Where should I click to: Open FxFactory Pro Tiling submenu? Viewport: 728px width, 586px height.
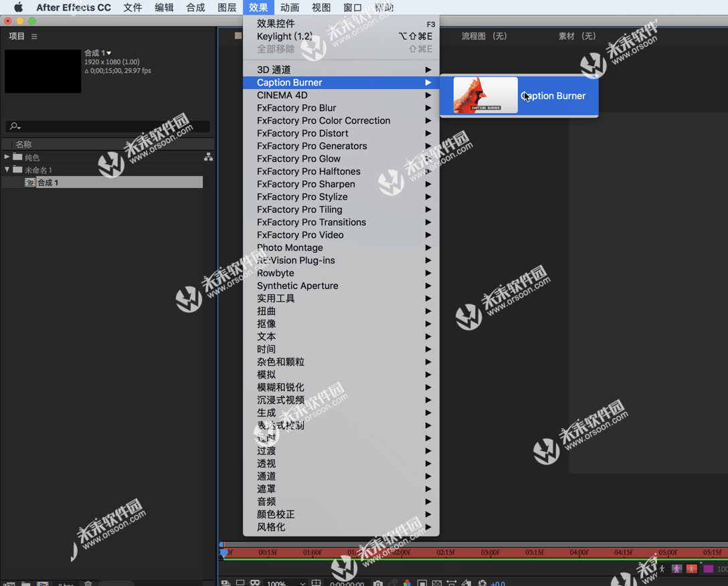coord(341,209)
